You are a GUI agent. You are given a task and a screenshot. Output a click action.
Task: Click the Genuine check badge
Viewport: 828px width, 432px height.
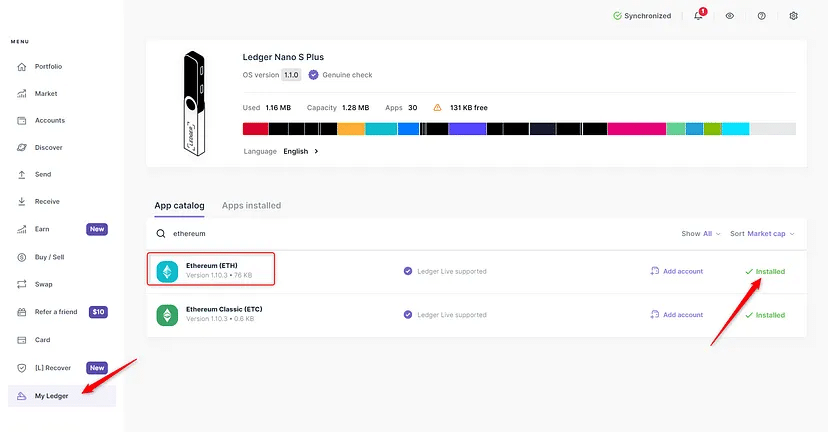click(341, 75)
